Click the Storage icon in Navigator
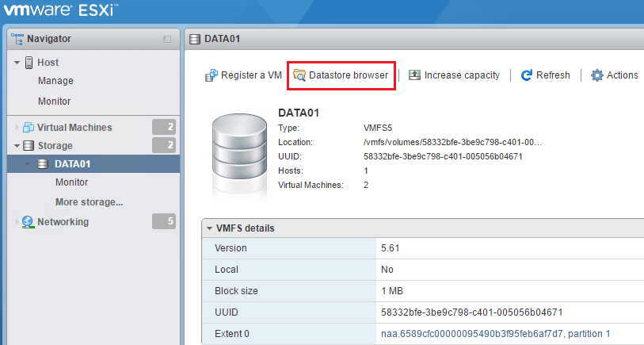This screenshot has width=644, height=345. pyautogui.click(x=29, y=146)
